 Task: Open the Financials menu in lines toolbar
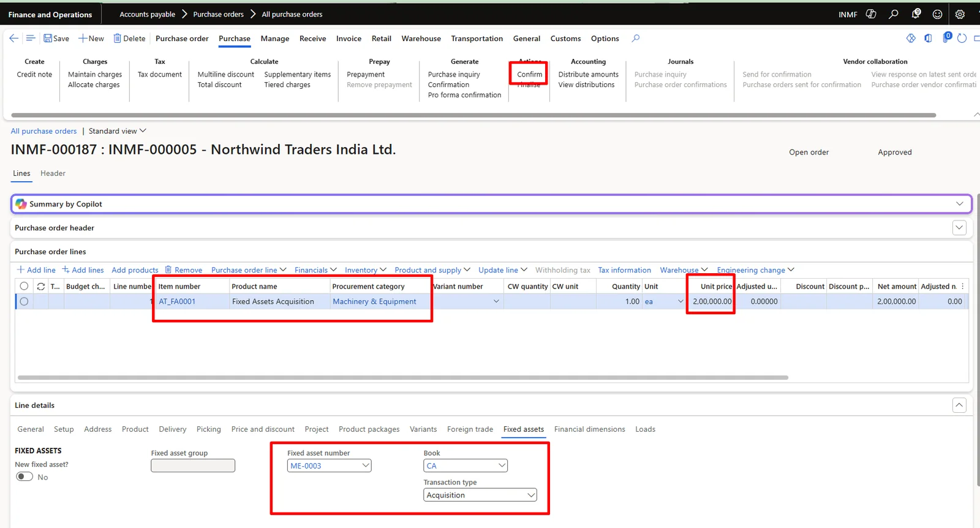[315, 270]
